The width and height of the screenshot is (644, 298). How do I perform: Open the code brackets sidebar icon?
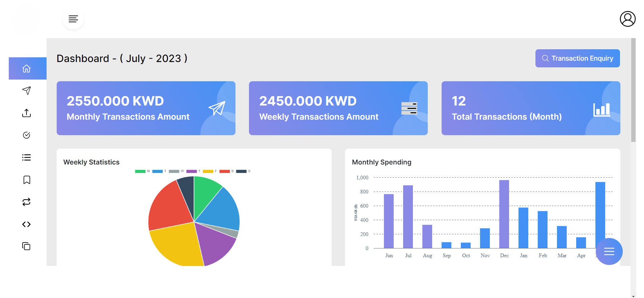click(27, 224)
